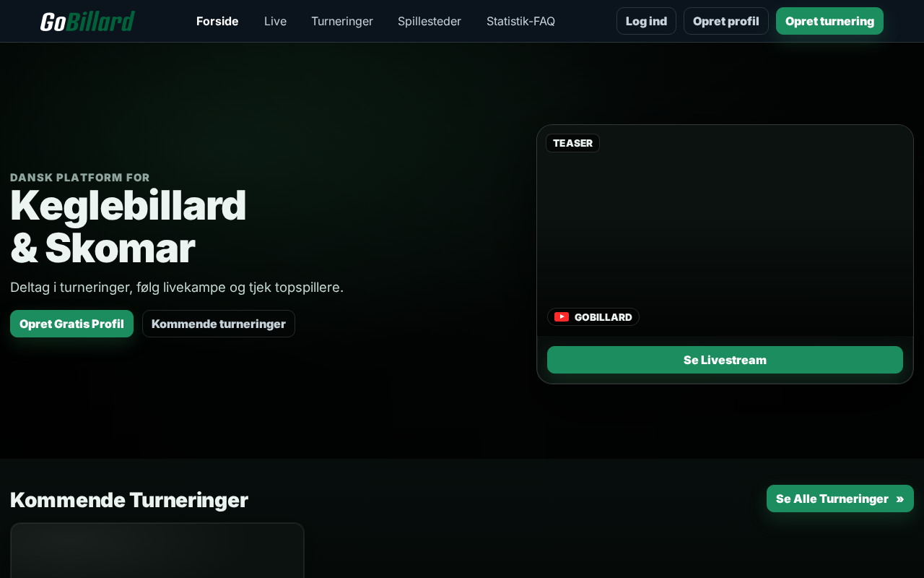Screen dimensions: 924x578
Task: Click the Kommende Turneringer section heading
Action: (x=129, y=500)
